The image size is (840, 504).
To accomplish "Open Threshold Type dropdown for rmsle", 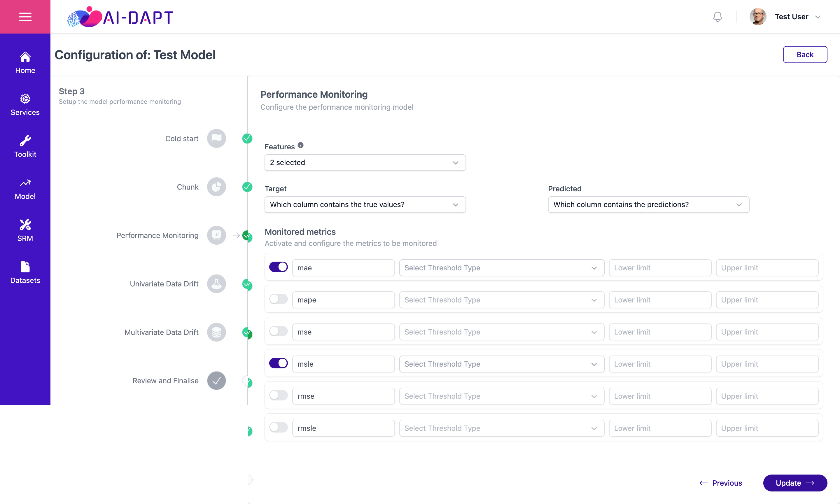I will [x=501, y=428].
